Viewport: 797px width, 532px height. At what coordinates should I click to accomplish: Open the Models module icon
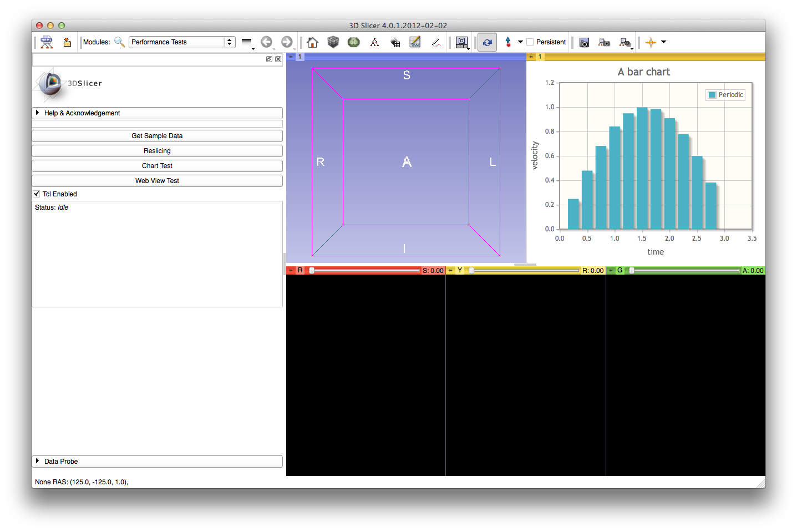tap(353, 42)
